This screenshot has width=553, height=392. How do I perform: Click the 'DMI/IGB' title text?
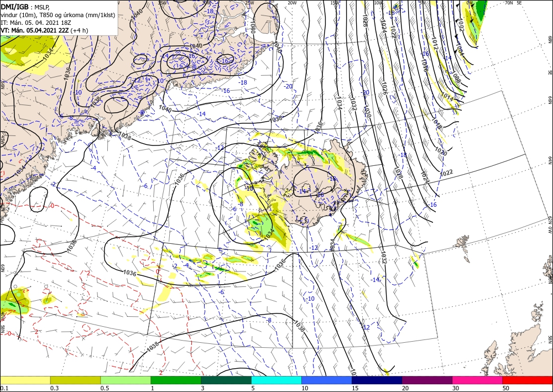coord(15,6)
